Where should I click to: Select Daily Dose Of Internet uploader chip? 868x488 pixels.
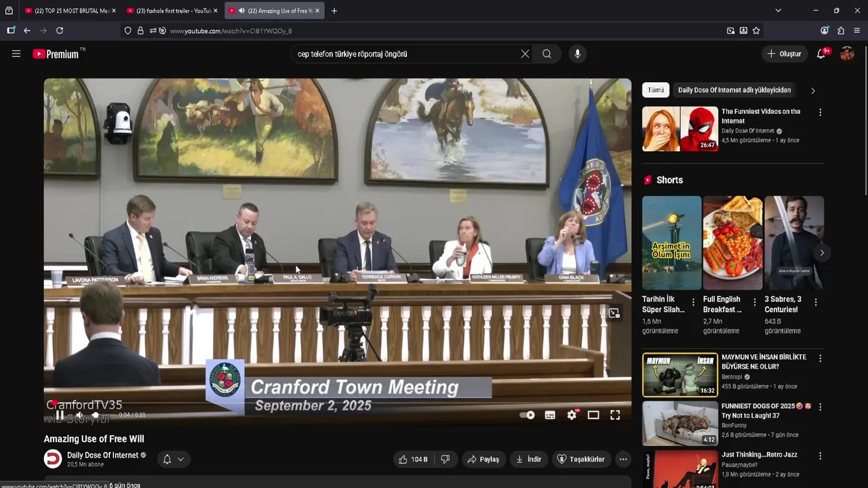(x=734, y=90)
